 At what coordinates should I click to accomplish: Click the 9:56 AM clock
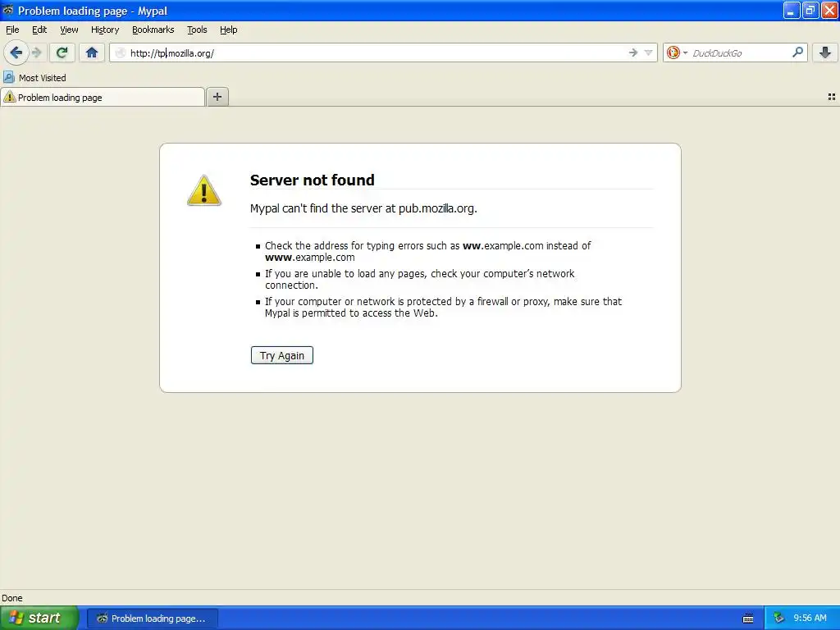coord(810,619)
